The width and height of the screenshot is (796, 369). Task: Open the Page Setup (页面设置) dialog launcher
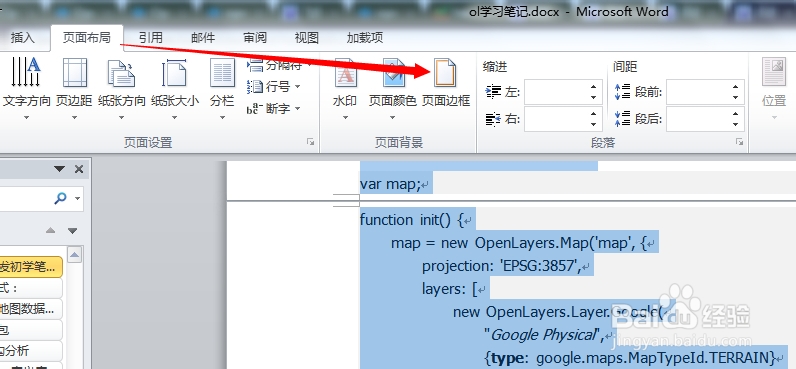click(x=310, y=142)
